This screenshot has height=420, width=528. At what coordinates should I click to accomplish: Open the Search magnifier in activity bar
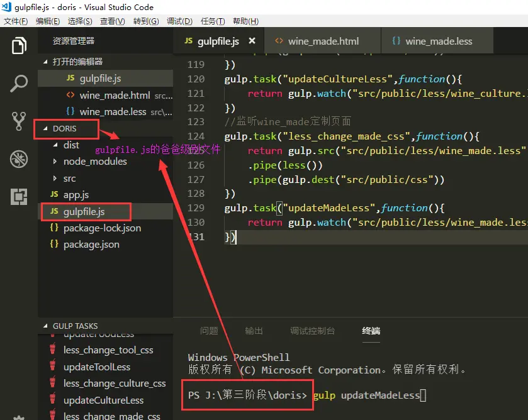[x=19, y=83]
